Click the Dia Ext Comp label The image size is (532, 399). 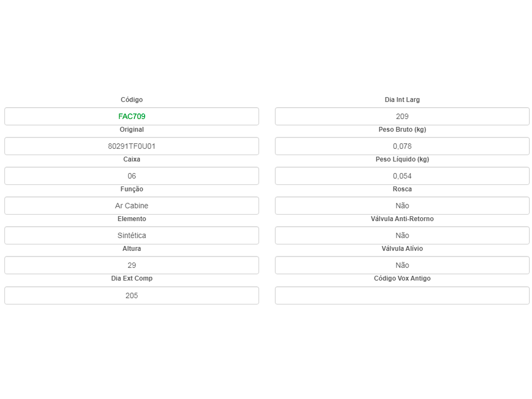[132, 278]
